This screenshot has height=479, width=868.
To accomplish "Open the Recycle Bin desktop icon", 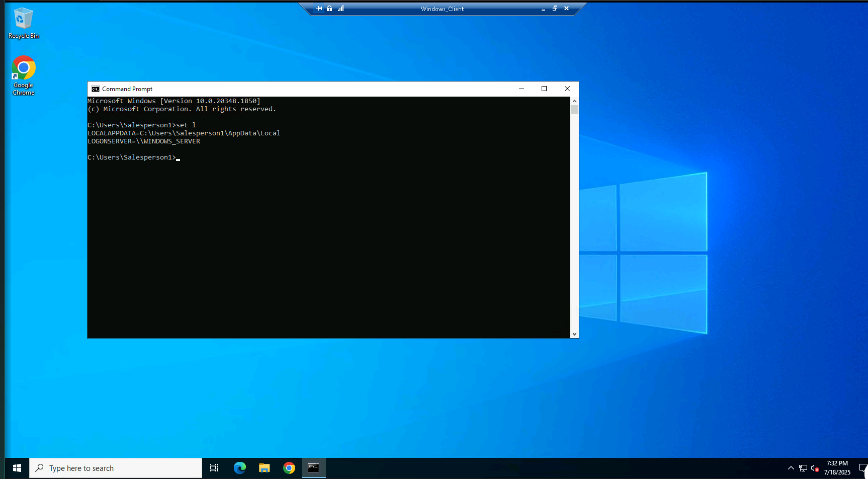I will [x=23, y=23].
